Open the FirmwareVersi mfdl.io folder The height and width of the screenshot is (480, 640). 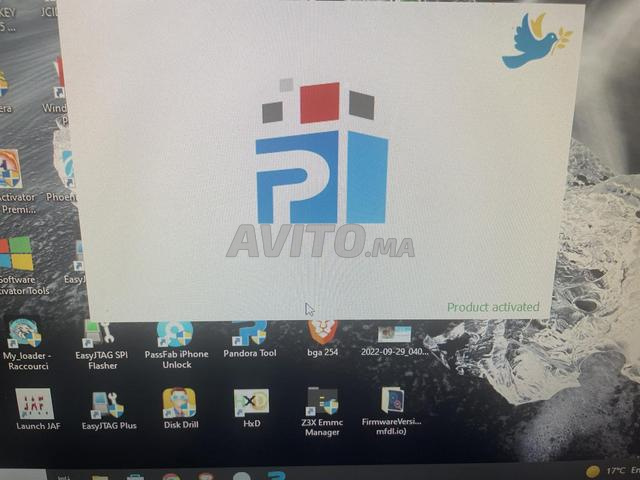pos(392,411)
